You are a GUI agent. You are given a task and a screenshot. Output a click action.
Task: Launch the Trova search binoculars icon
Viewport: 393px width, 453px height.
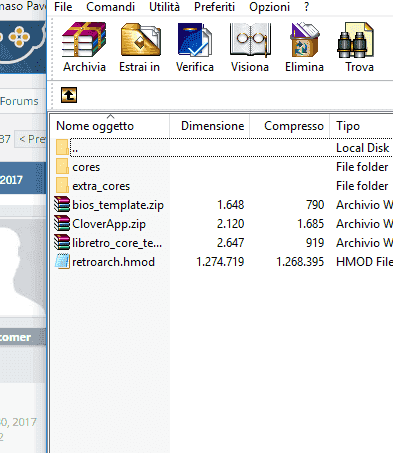(x=355, y=40)
